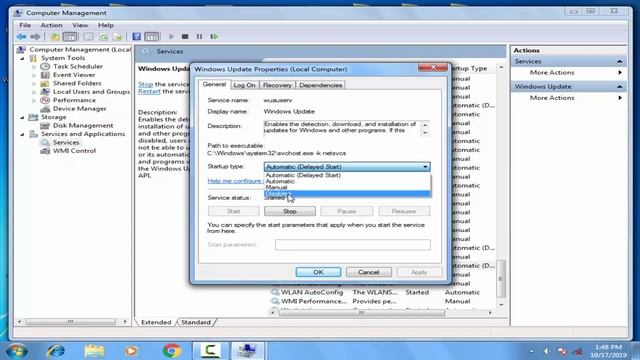Click the Restart Service toolbar icon

pos(214,37)
